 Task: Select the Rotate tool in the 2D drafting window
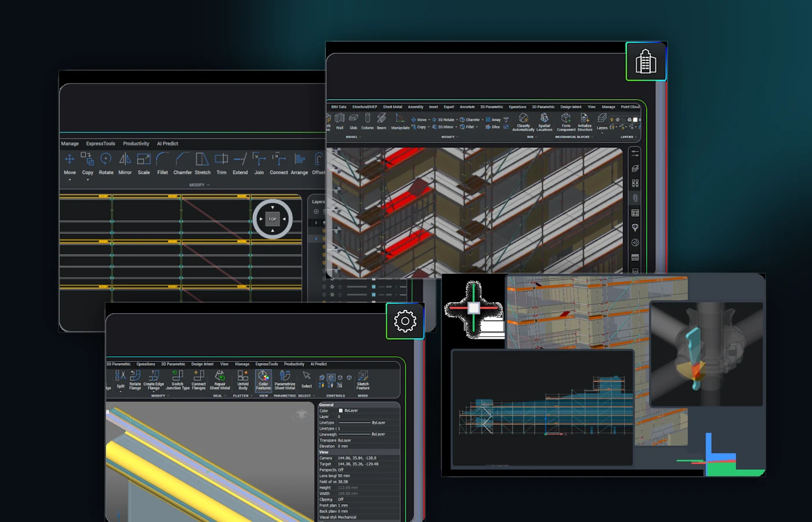coord(106,164)
